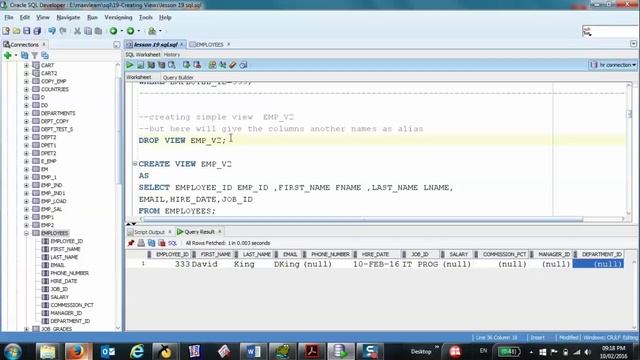Switch to the Script Output tab
The height and width of the screenshot is (360, 640).
click(149, 232)
